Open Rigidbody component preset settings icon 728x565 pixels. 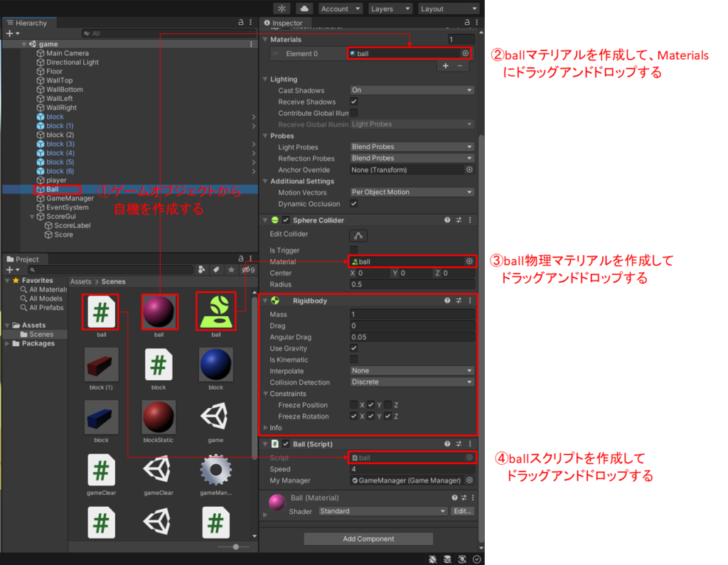pos(459,301)
